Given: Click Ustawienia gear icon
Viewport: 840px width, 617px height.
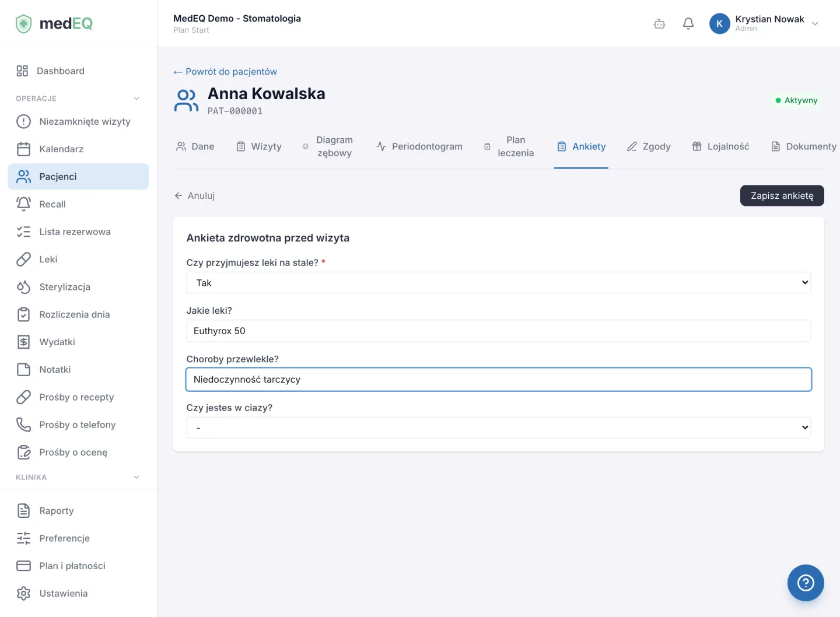Looking at the screenshot, I should point(23,594).
